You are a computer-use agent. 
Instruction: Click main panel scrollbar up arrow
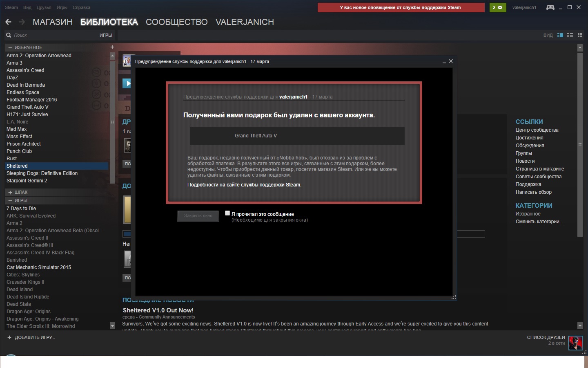click(x=580, y=48)
